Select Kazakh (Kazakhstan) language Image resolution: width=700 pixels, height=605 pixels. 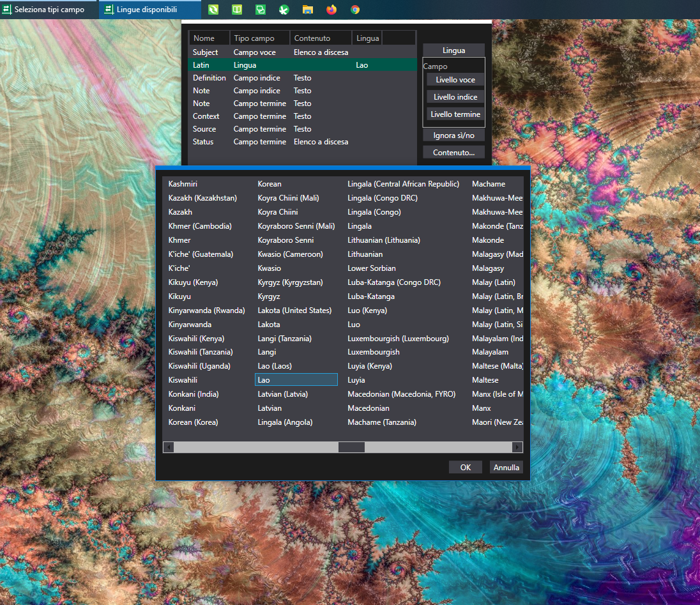(202, 198)
